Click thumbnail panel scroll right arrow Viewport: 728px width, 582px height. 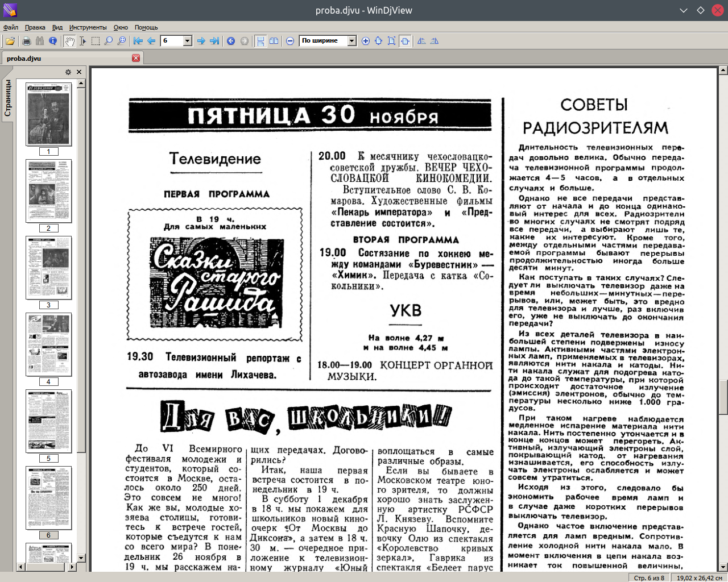[x=72, y=567]
